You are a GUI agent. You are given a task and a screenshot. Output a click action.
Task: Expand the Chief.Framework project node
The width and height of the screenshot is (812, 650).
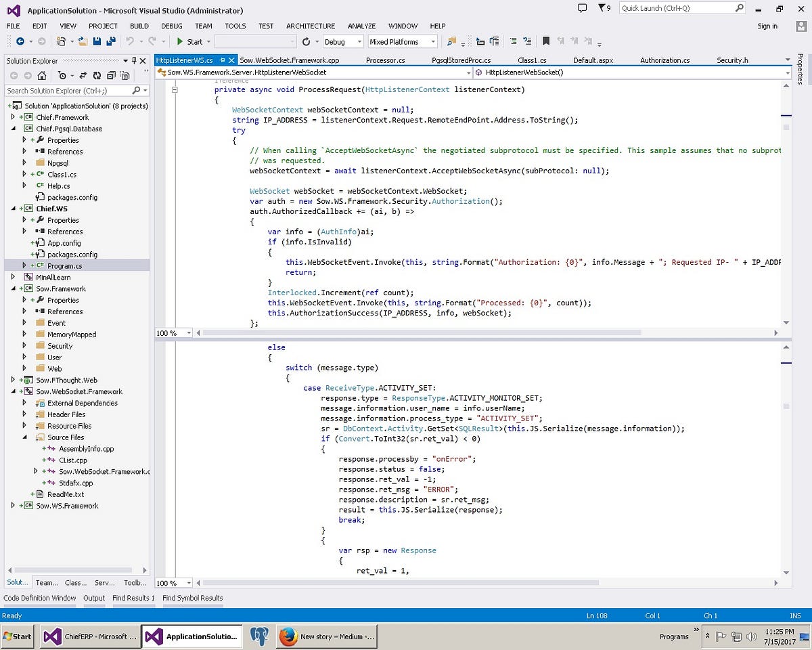point(13,117)
